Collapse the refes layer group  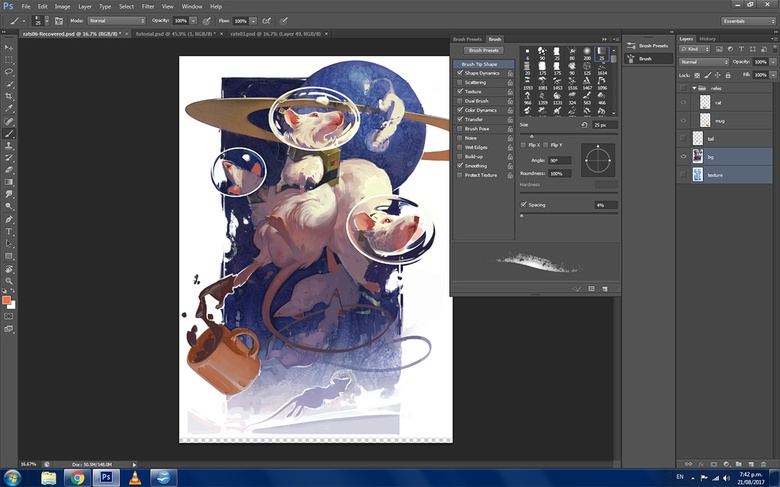point(695,88)
